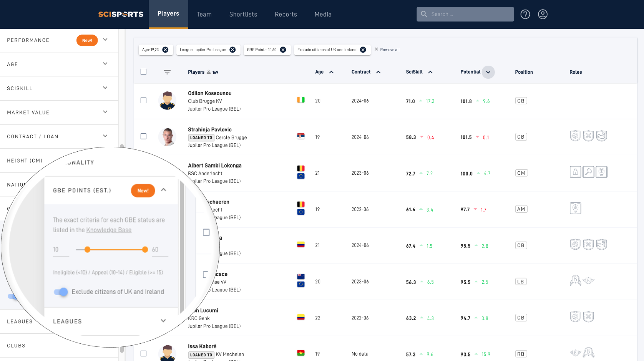Click Strahinja Pavlovic's second role badge icon

tap(588, 136)
